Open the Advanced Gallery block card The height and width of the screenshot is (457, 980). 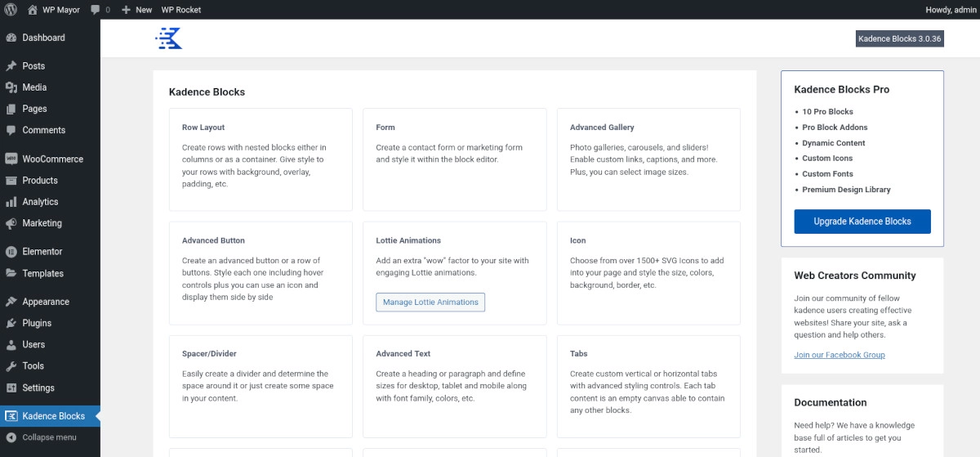coord(648,159)
